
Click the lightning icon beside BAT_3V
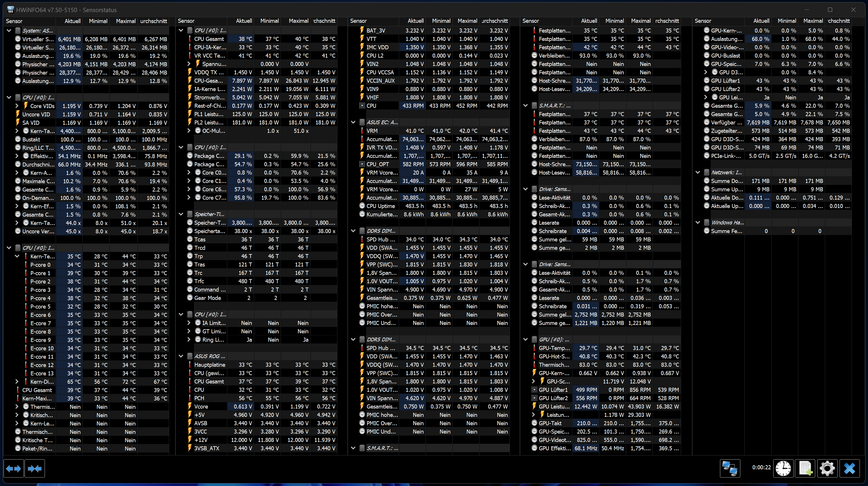pos(362,30)
